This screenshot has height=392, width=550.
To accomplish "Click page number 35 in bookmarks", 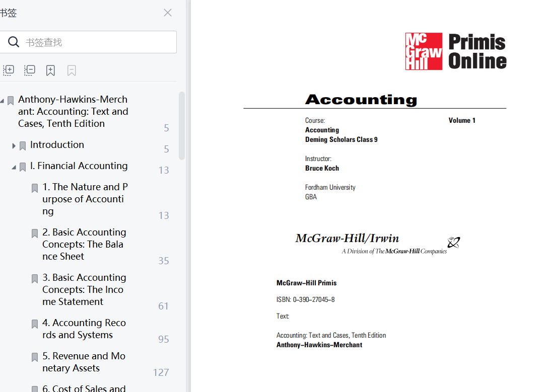I will 164,261.
